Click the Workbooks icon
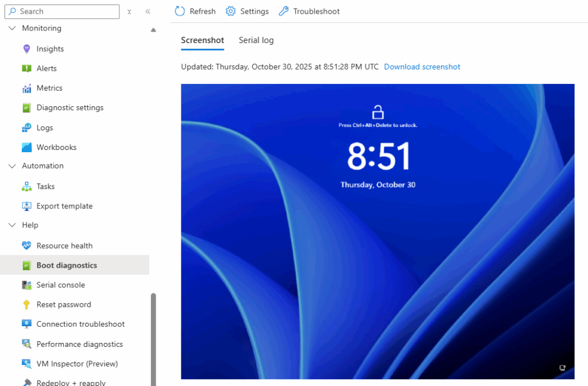Image resolution: width=588 pixels, height=386 pixels. point(26,147)
